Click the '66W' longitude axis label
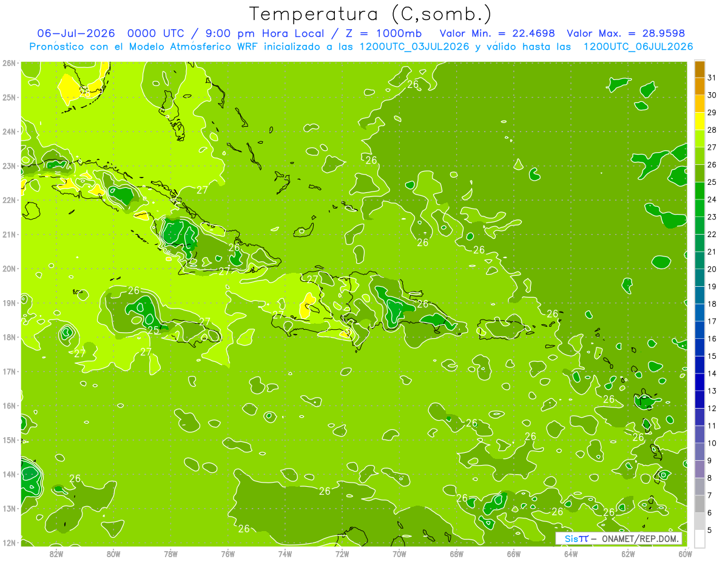Viewport: 728px width, 562px height. click(514, 554)
